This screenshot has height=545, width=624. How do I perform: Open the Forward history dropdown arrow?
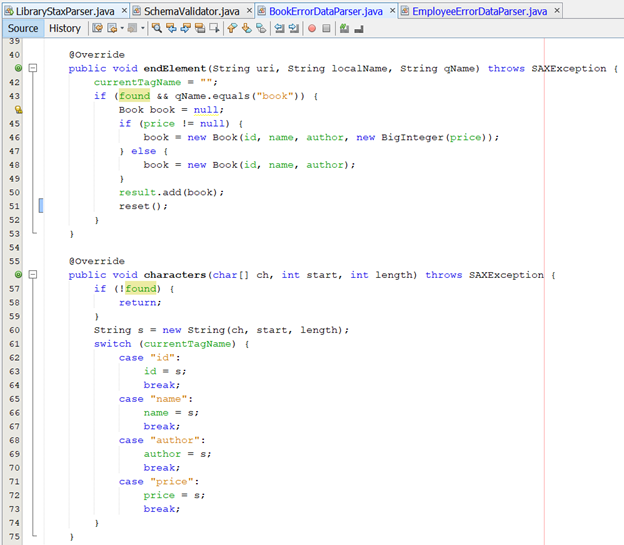(x=142, y=28)
